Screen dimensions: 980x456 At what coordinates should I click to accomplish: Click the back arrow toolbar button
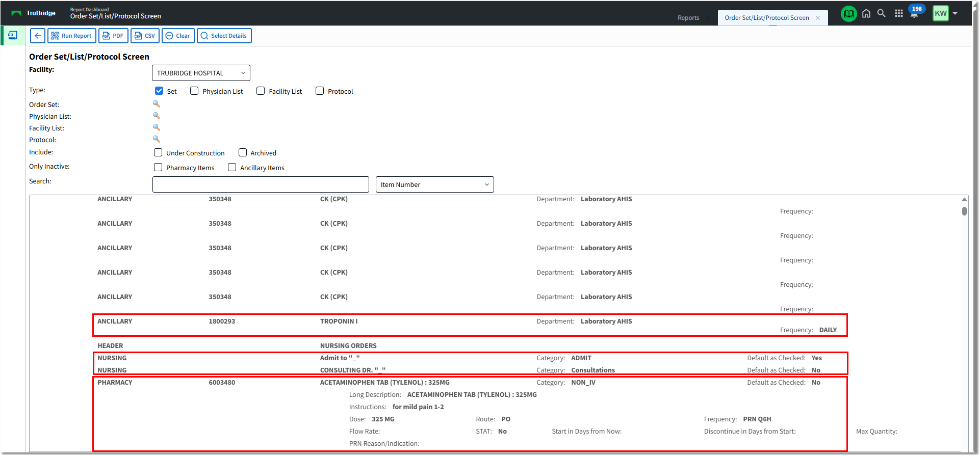tap(38, 36)
